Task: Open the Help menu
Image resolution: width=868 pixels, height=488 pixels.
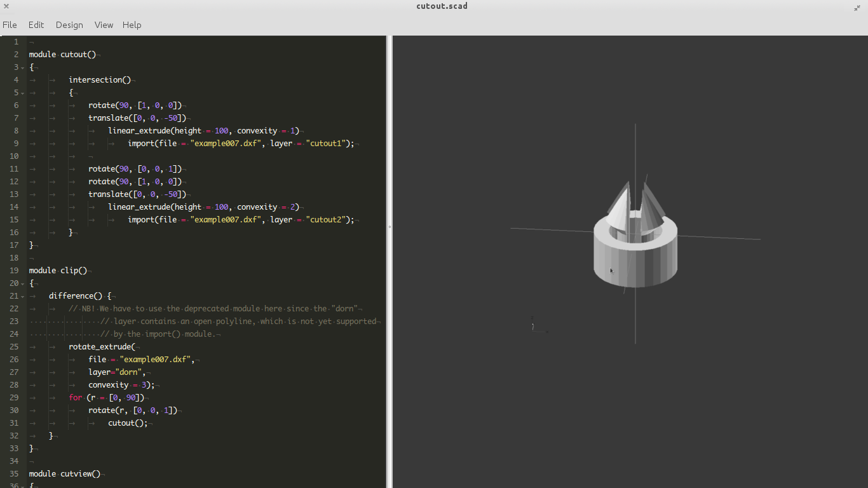Action: [x=132, y=25]
